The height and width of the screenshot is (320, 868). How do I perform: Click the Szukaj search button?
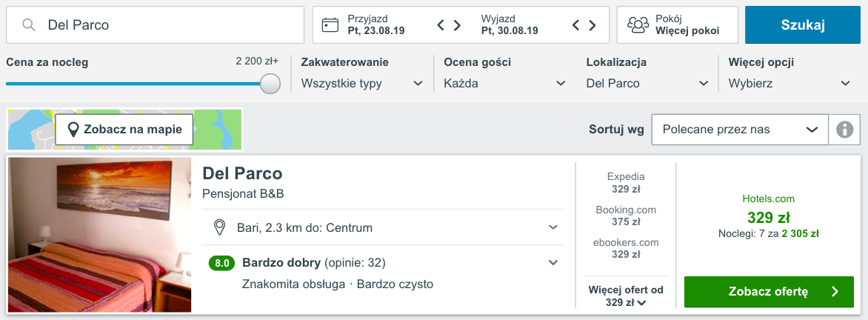[804, 25]
